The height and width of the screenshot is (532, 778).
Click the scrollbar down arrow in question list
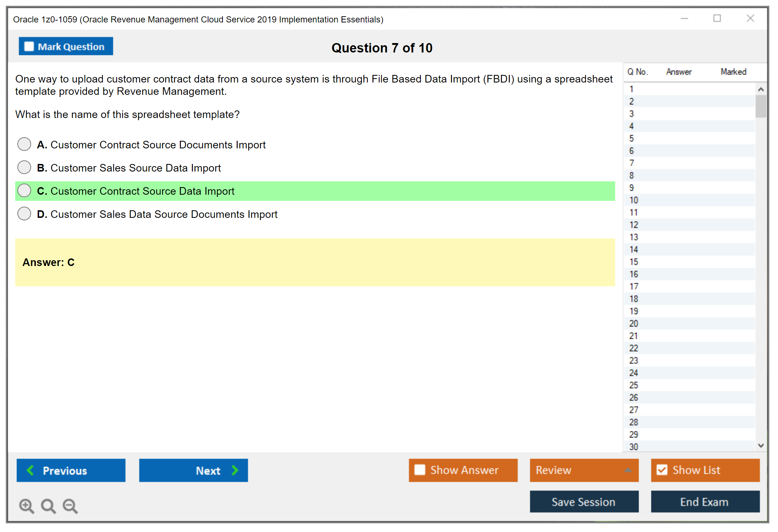pyautogui.click(x=761, y=446)
